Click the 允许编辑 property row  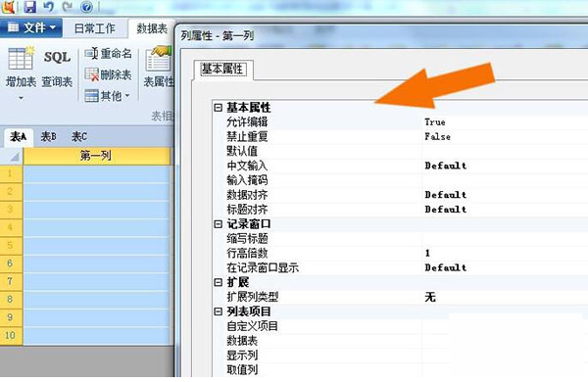pos(400,122)
